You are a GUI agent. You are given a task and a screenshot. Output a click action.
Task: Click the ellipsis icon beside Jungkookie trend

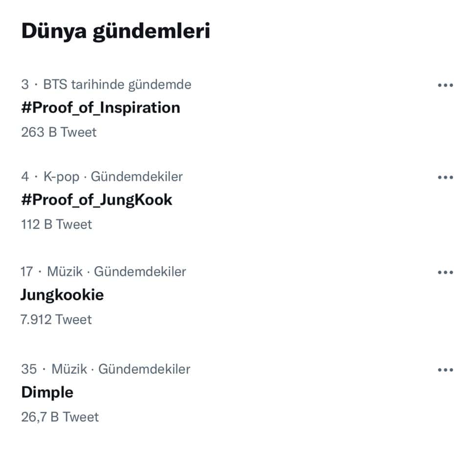pyautogui.click(x=445, y=272)
